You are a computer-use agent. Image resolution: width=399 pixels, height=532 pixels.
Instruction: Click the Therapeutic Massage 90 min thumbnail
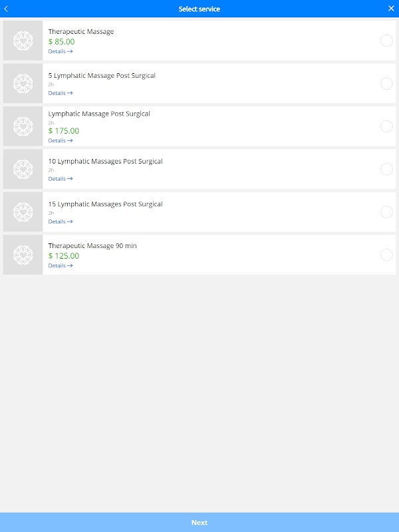coord(23,255)
